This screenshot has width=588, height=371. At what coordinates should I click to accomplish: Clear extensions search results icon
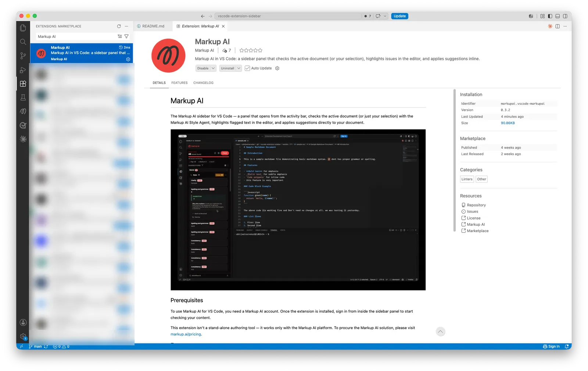(119, 36)
